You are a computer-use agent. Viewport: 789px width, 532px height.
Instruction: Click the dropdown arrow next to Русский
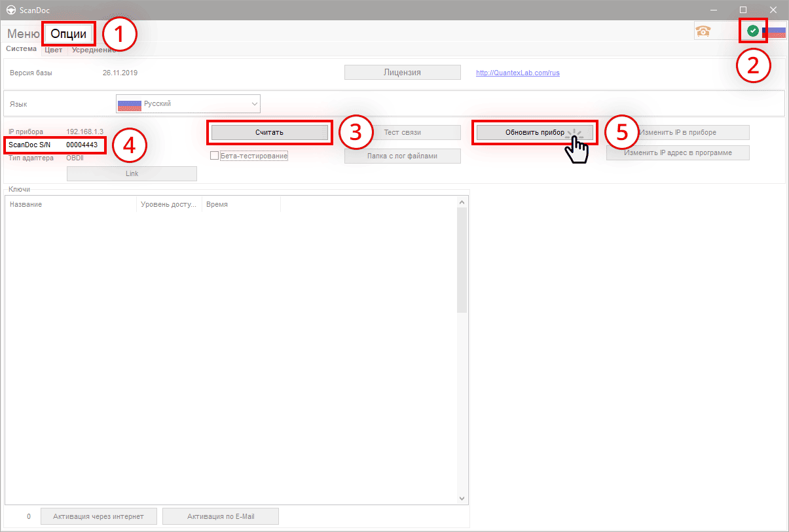pos(255,103)
